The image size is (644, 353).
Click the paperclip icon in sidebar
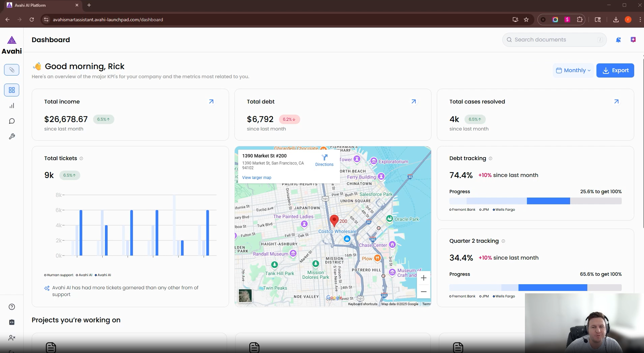[x=12, y=70]
